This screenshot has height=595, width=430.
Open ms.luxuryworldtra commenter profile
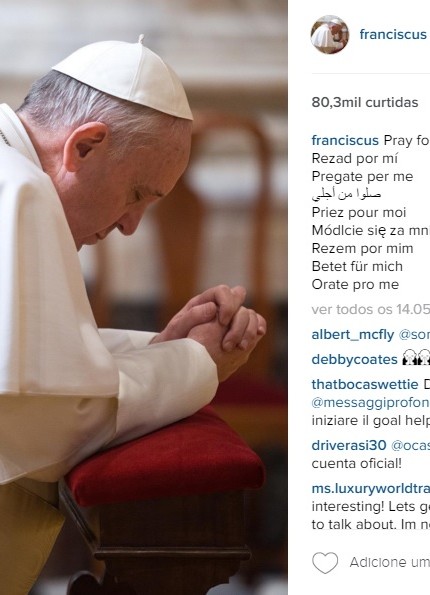[370, 489]
